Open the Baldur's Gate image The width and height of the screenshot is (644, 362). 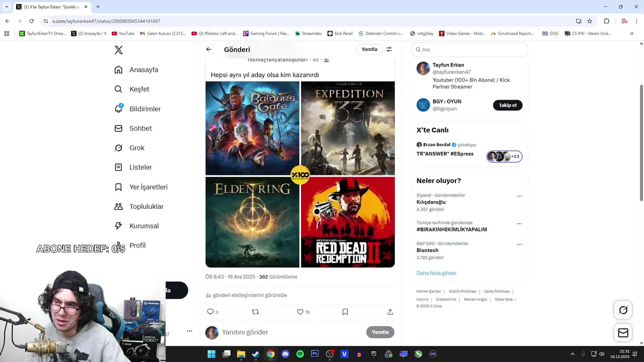(253, 128)
